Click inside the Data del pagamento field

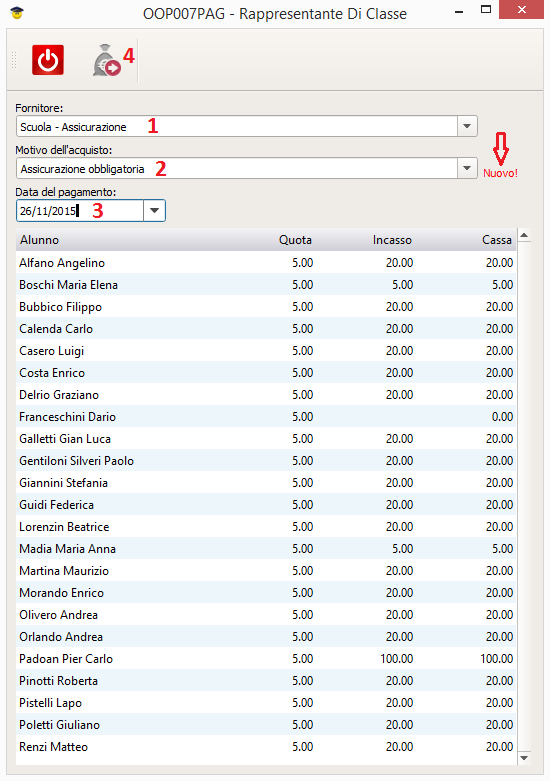tap(80, 211)
